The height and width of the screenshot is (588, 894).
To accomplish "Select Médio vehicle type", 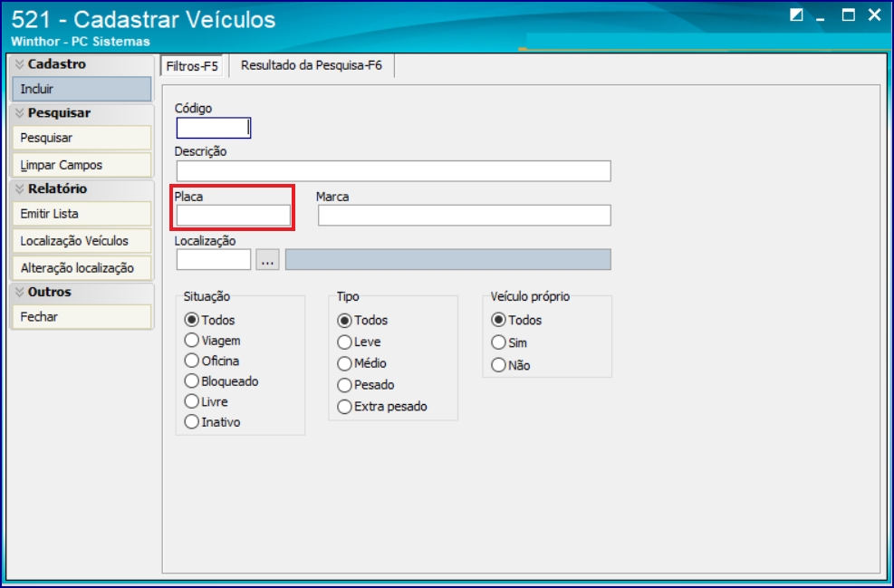I will [362, 364].
